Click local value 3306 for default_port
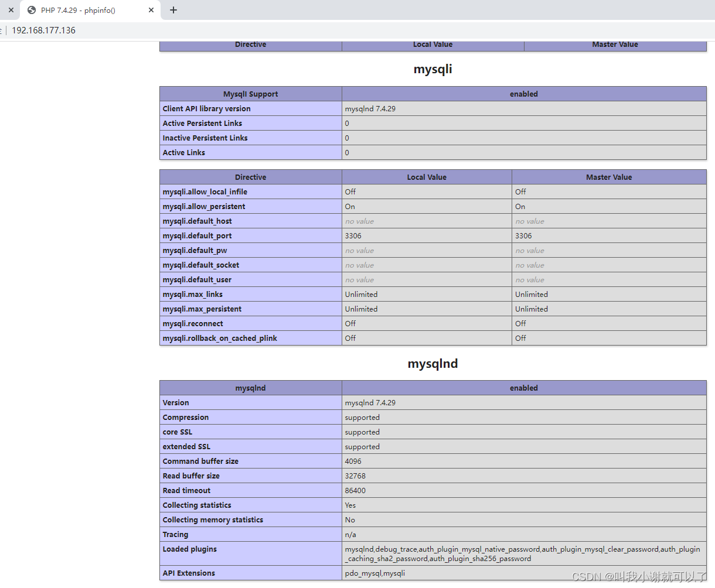Image resolution: width=715 pixels, height=588 pixels. [353, 236]
